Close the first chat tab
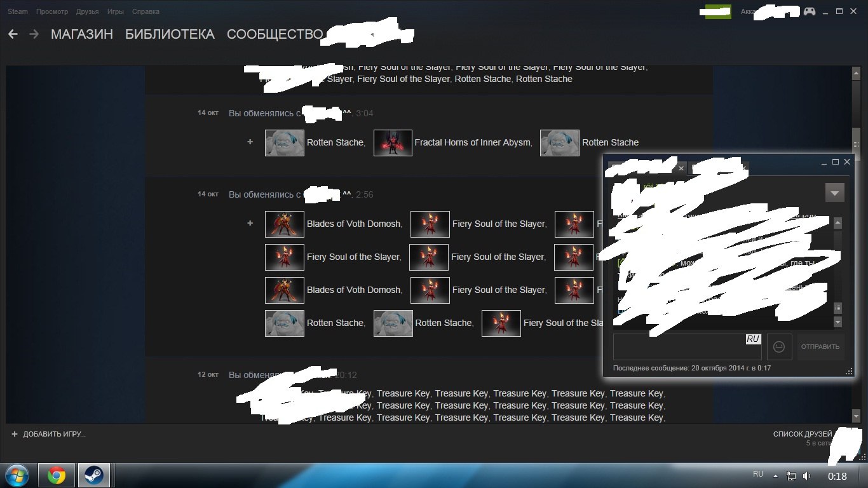The image size is (868, 488). (x=681, y=168)
